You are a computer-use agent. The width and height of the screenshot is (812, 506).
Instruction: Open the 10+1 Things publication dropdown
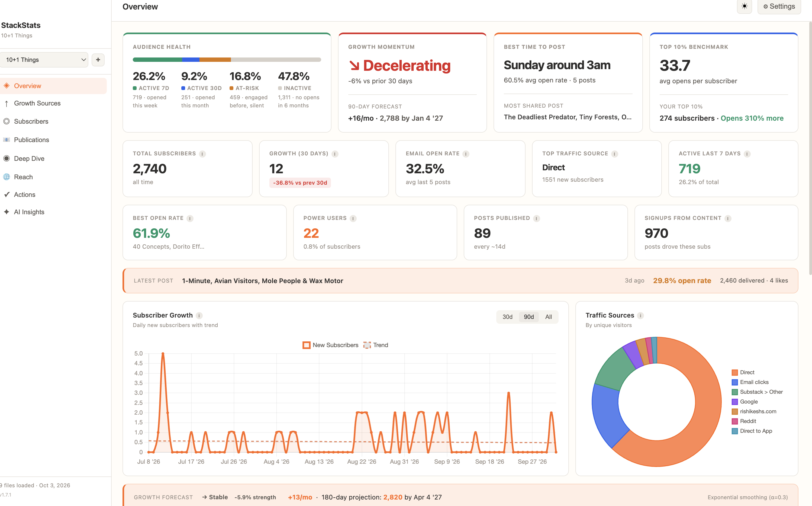click(44, 60)
